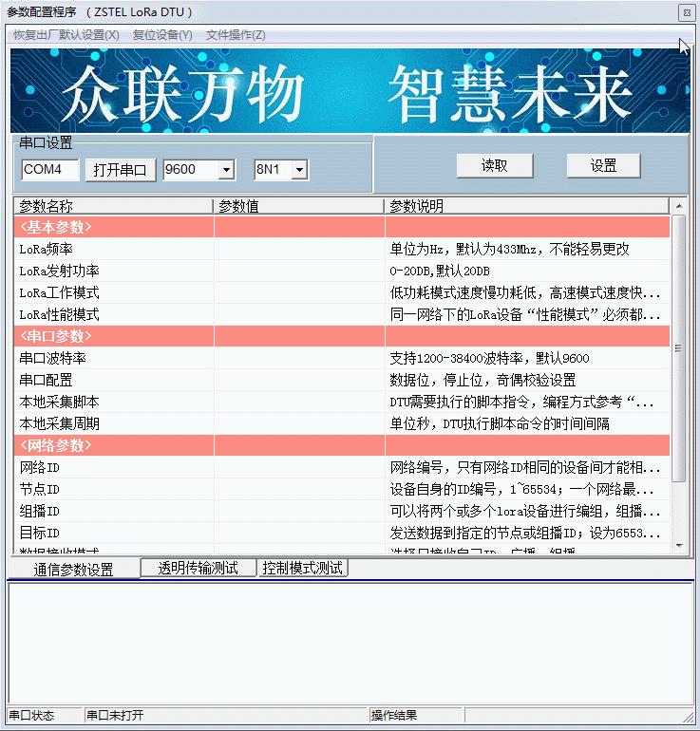Select the 网络ID row

pos(342,467)
